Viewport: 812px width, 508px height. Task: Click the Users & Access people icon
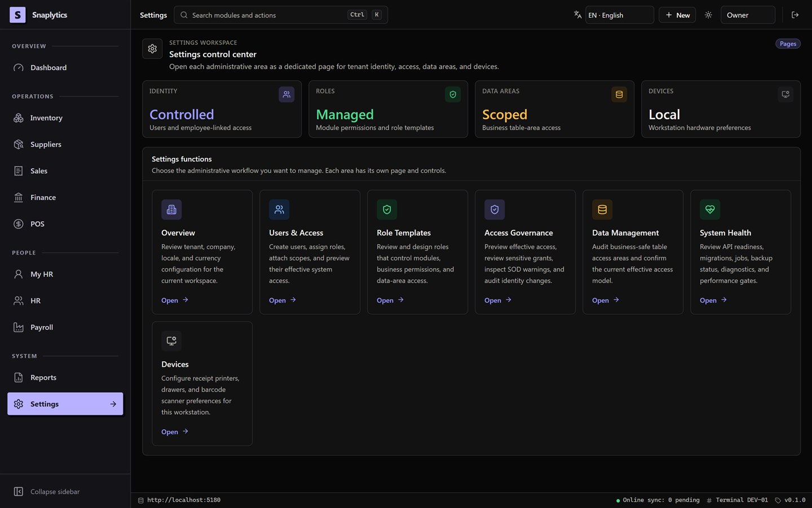click(x=279, y=209)
